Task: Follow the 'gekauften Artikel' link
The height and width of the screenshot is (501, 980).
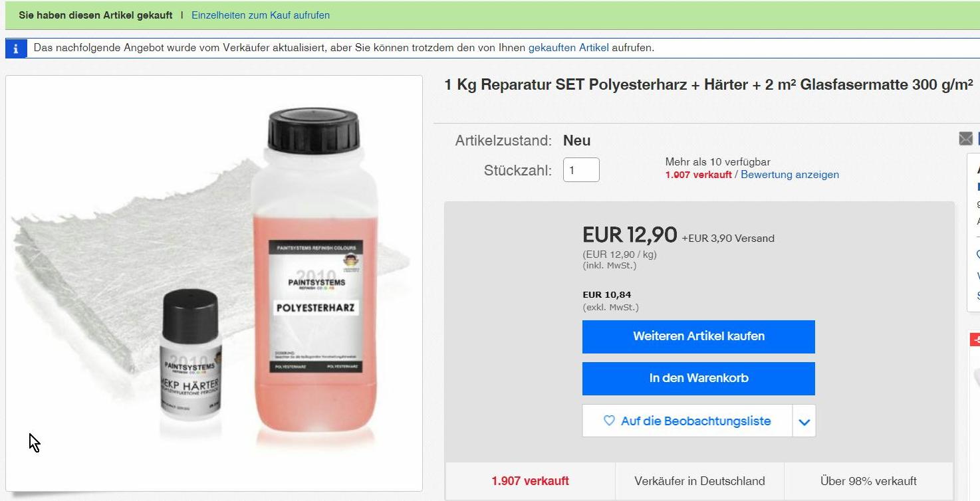Action: 568,48
